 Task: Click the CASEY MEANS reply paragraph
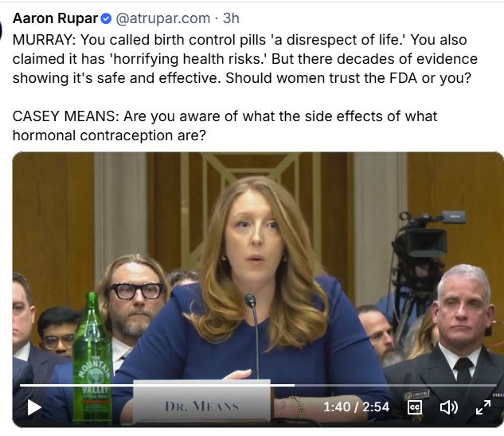[x=225, y=125]
